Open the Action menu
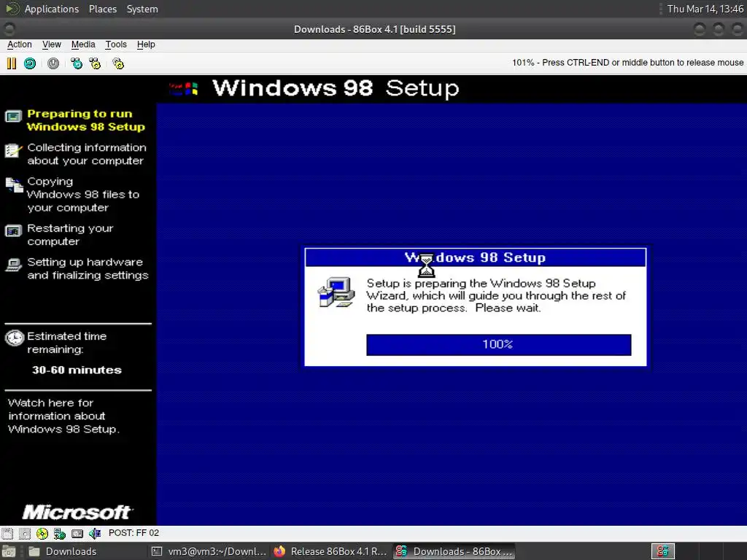 (x=20, y=44)
